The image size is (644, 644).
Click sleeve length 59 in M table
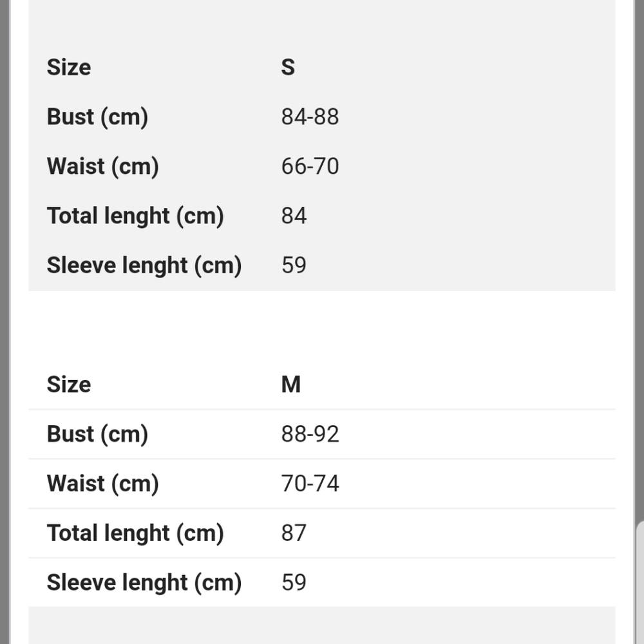294,582
